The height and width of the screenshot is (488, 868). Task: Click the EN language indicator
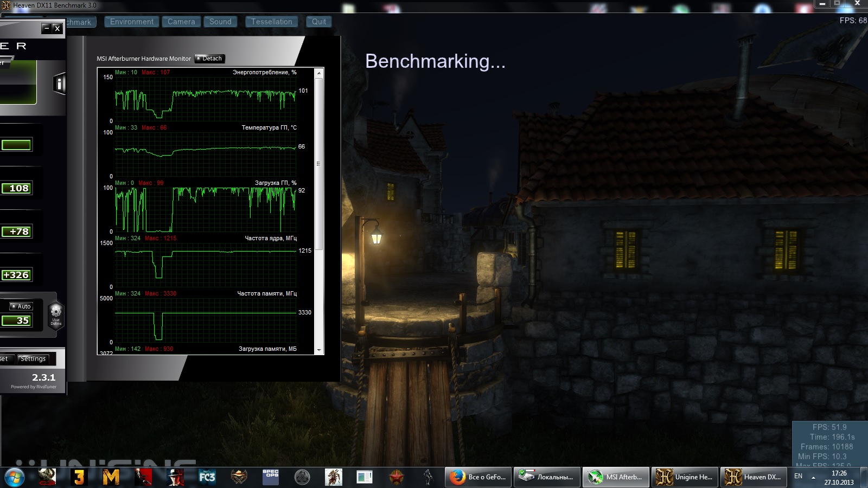click(798, 476)
